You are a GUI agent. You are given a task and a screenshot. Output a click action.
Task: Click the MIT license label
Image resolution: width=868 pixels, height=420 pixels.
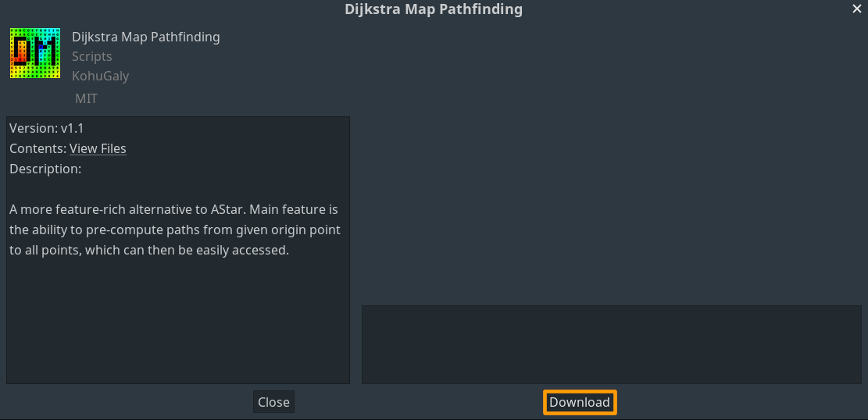coord(87,98)
